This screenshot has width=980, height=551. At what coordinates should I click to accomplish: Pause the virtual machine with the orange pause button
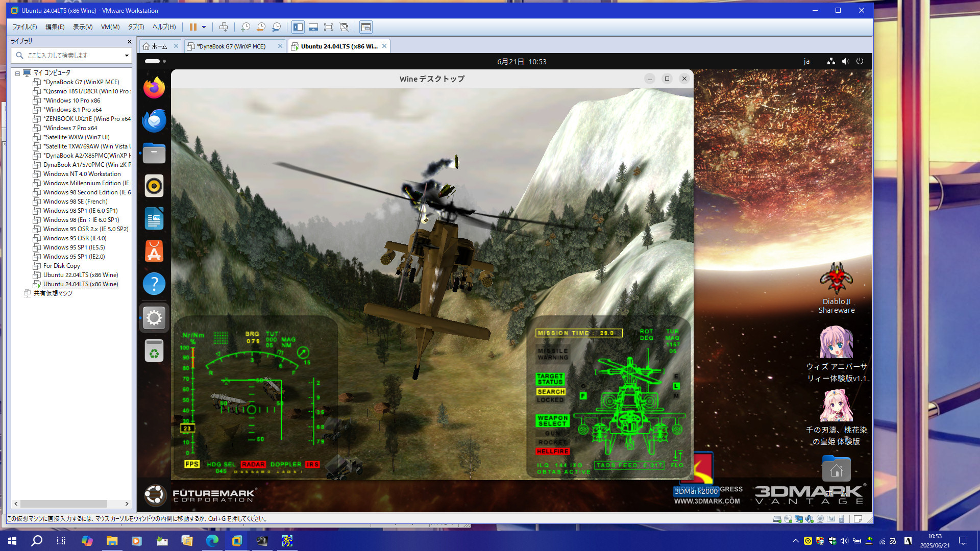pyautogui.click(x=193, y=27)
